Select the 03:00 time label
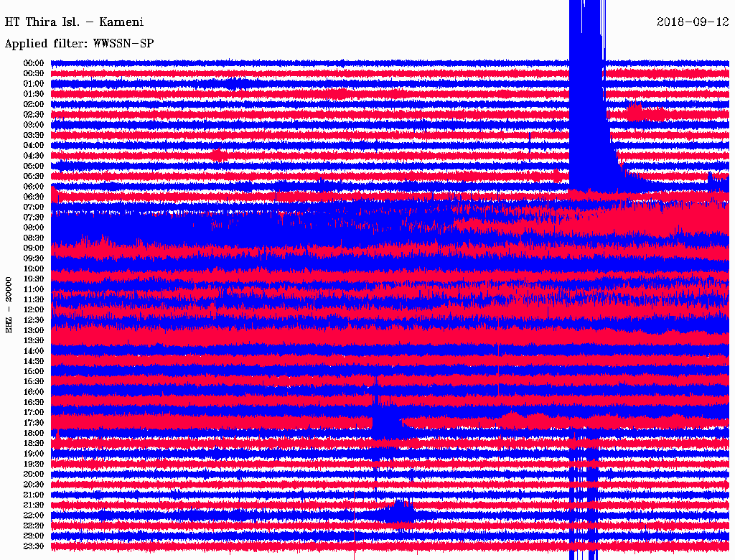Screen dimensions: 735x560 point(34,125)
